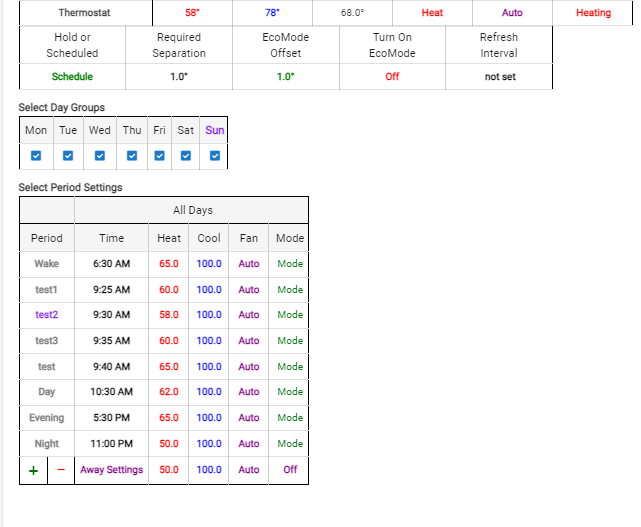Click the 58° heating setpoint in header
This screenshot has width=641, height=527.
tap(192, 13)
